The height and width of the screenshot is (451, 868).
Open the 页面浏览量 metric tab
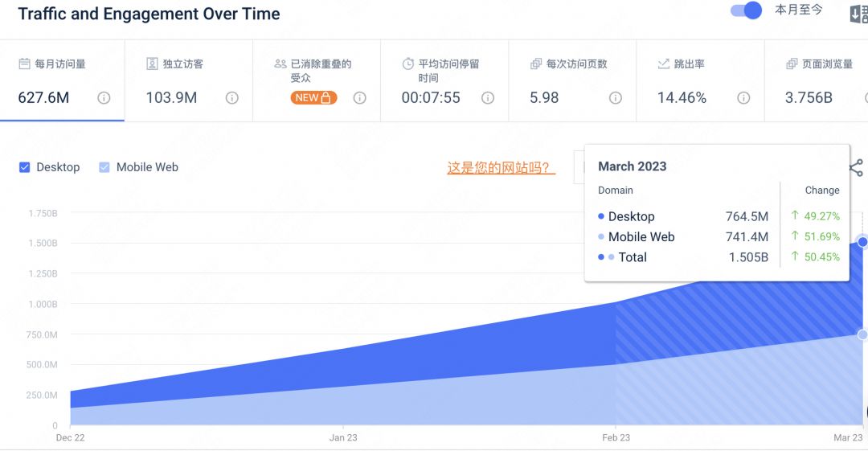click(826, 64)
